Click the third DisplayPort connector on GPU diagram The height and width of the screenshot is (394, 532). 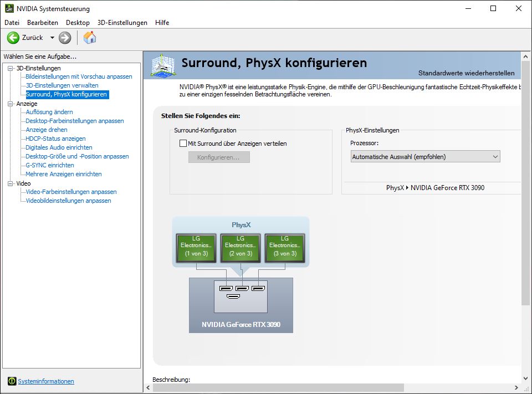click(x=258, y=289)
